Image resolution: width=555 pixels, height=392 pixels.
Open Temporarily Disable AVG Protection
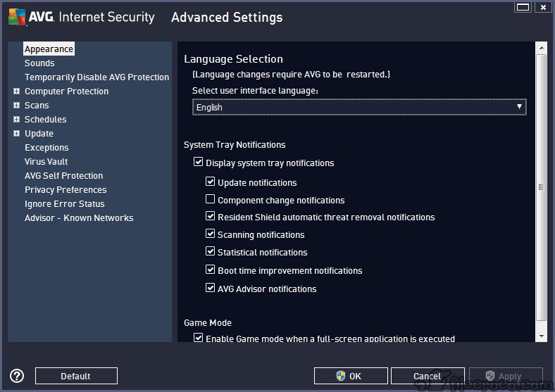pyautogui.click(x=96, y=77)
